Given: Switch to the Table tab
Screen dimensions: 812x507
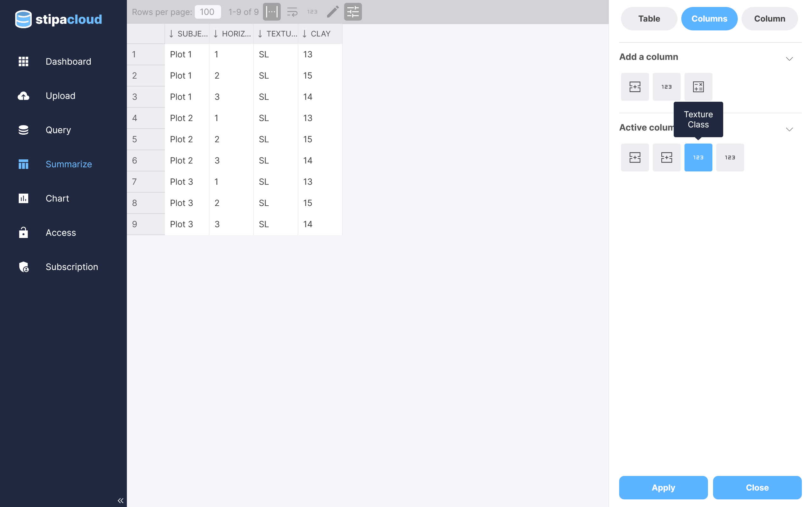Looking at the screenshot, I should pos(649,19).
